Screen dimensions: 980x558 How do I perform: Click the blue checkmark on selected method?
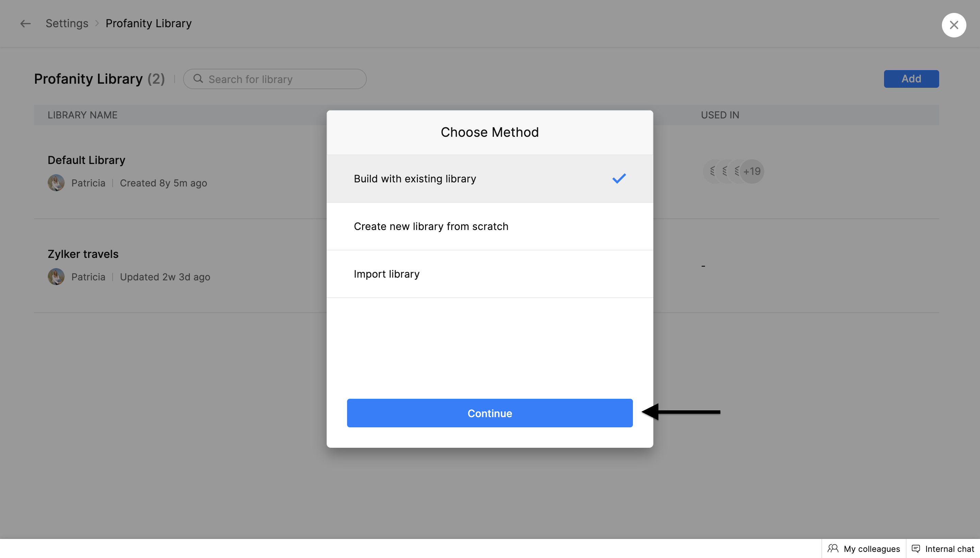pos(619,179)
